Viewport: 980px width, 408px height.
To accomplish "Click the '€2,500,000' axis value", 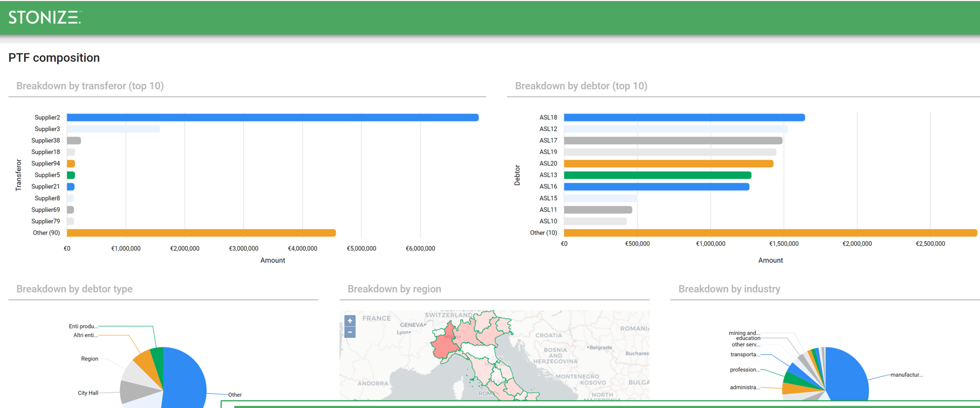I will (930, 244).
